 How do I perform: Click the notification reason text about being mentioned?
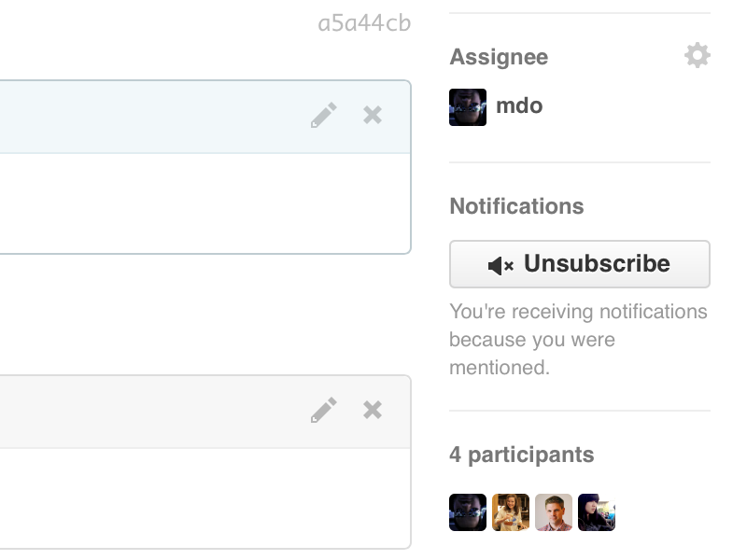577,339
